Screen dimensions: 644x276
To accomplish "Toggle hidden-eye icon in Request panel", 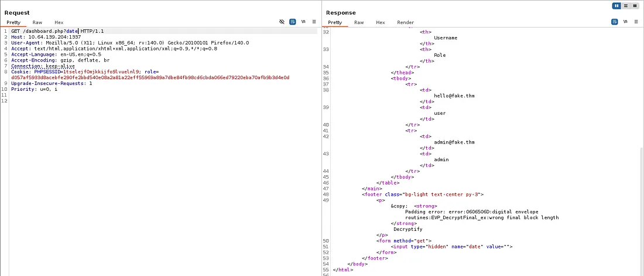I will [282, 22].
